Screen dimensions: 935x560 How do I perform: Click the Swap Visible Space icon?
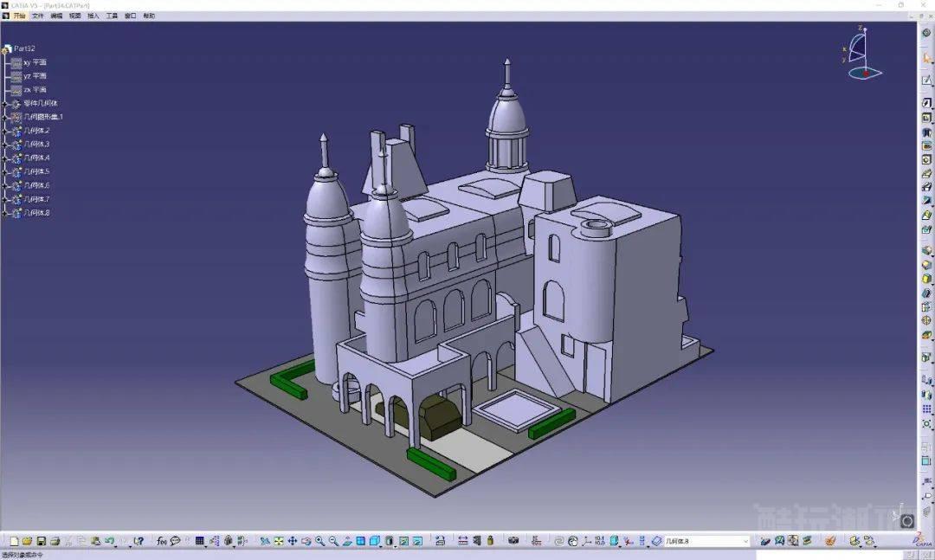tap(417, 541)
